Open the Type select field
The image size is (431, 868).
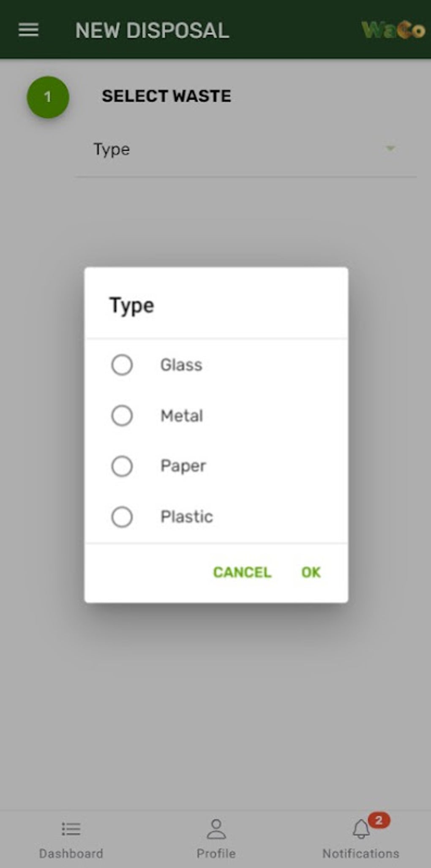pyautogui.click(x=237, y=150)
